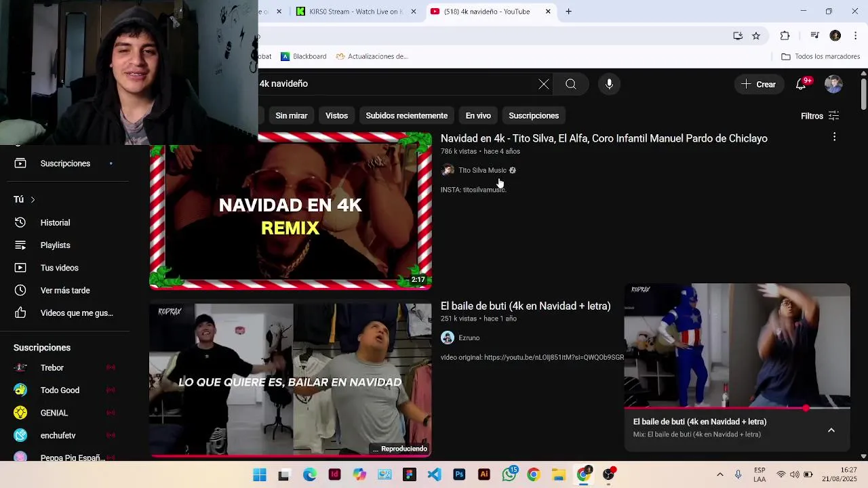Show hidden system tray icons

[x=720, y=474]
